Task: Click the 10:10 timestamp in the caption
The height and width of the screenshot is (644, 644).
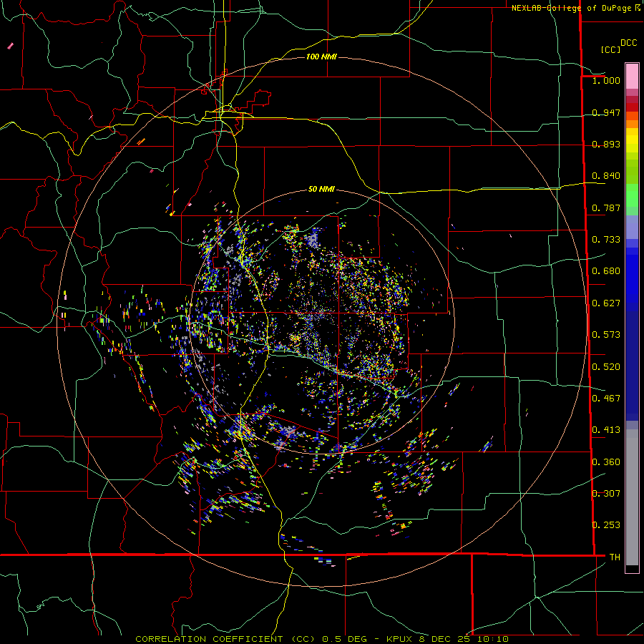Action: click(x=493, y=639)
